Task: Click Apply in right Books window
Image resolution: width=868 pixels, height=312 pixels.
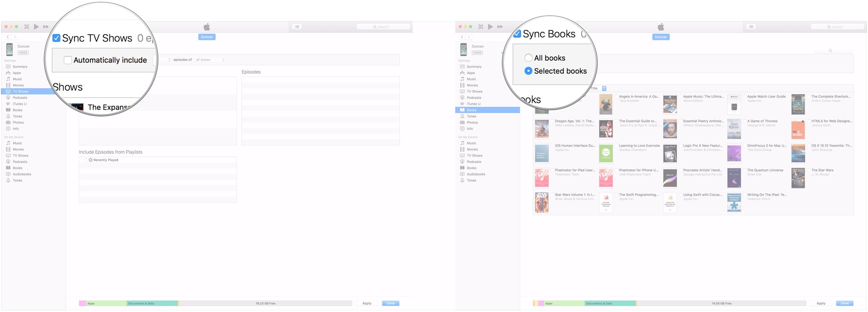Action: pos(821,304)
